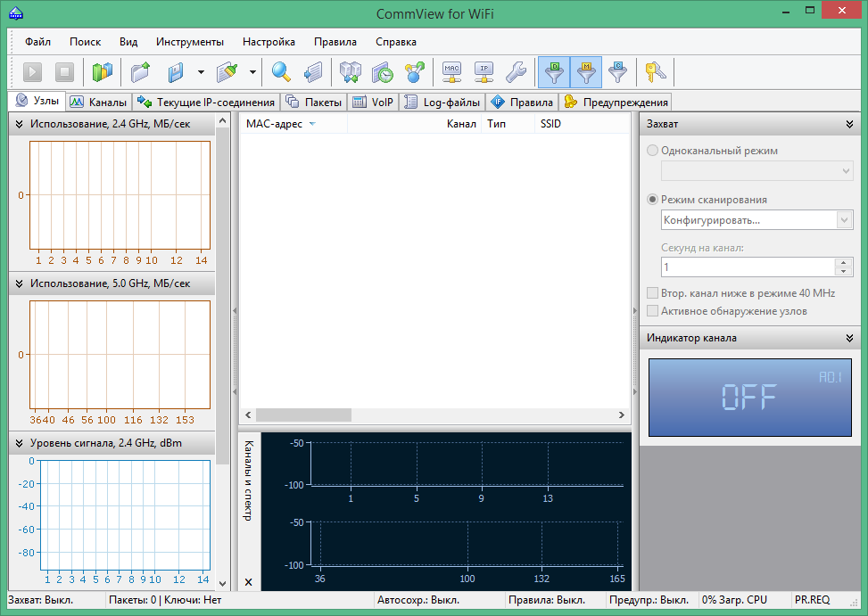Switch to the Каналы tab
Image resolution: width=868 pixels, height=616 pixels.
click(99, 103)
